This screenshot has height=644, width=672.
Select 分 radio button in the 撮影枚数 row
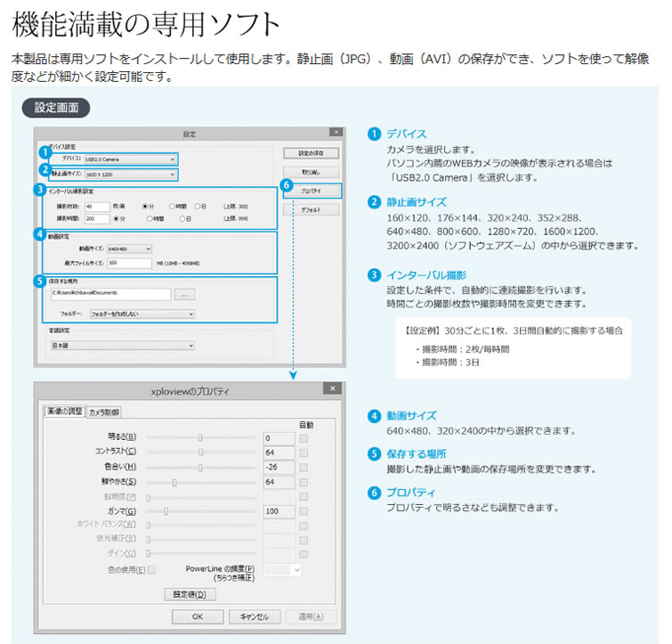coord(145,207)
